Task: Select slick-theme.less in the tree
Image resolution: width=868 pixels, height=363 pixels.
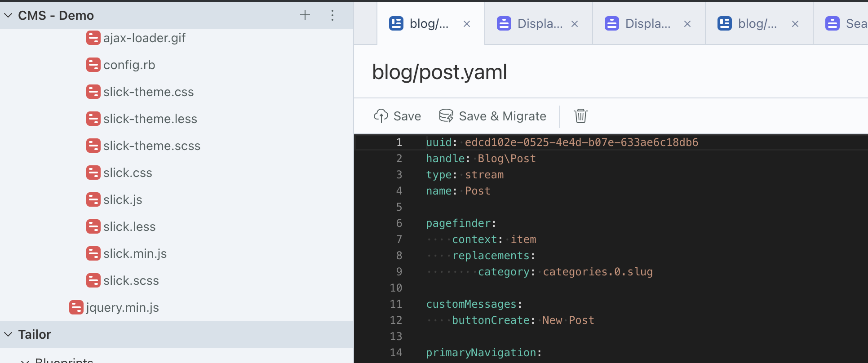Action: [150, 119]
